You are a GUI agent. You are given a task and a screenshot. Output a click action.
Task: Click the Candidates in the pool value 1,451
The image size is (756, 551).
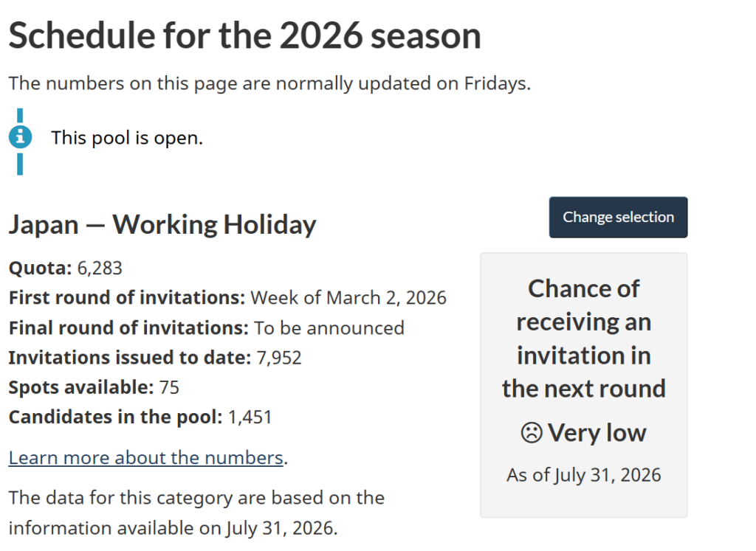(x=250, y=417)
